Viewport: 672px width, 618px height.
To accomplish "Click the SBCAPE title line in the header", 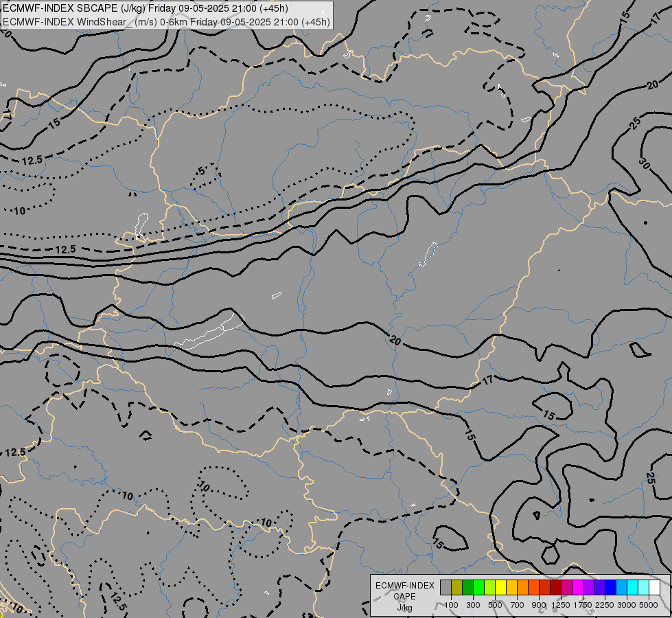I will [x=146, y=8].
